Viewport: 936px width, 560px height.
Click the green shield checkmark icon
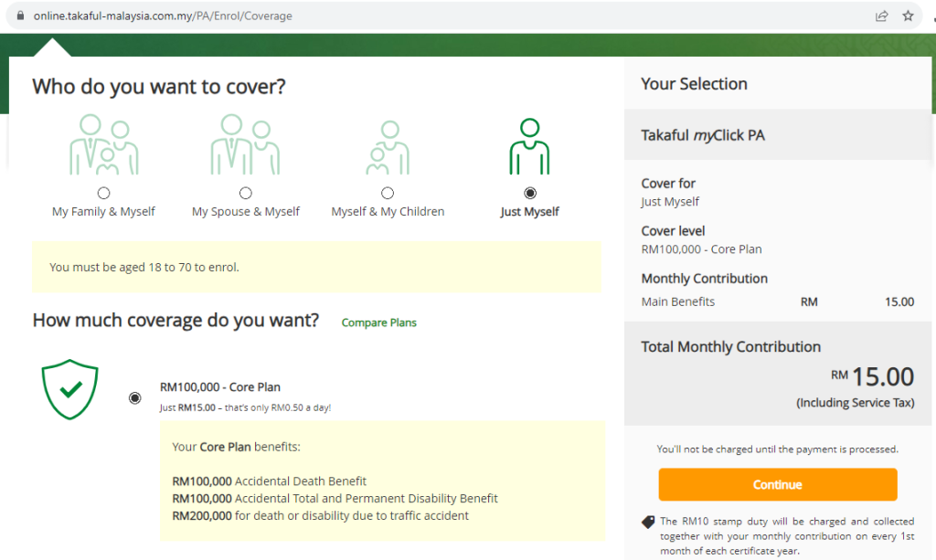point(69,389)
